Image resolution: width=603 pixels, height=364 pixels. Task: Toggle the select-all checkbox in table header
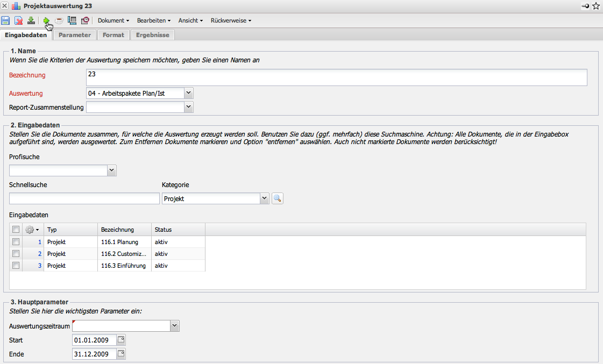(16, 230)
